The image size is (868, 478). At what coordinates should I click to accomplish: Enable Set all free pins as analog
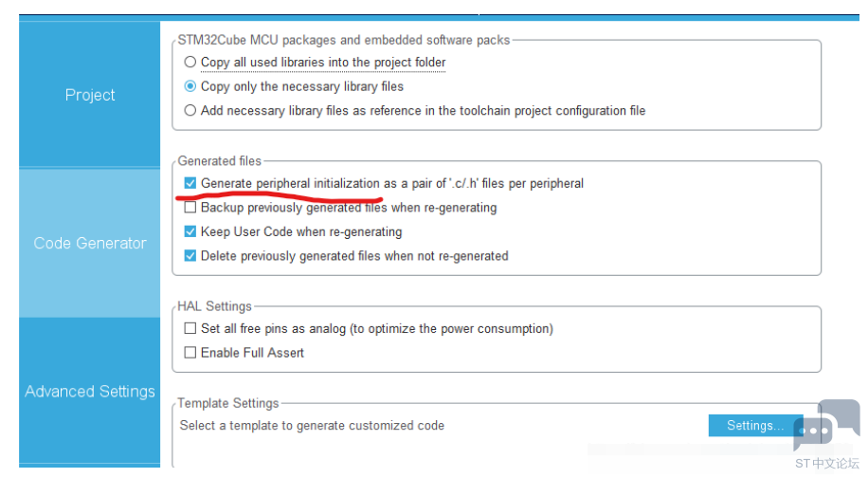190,329
